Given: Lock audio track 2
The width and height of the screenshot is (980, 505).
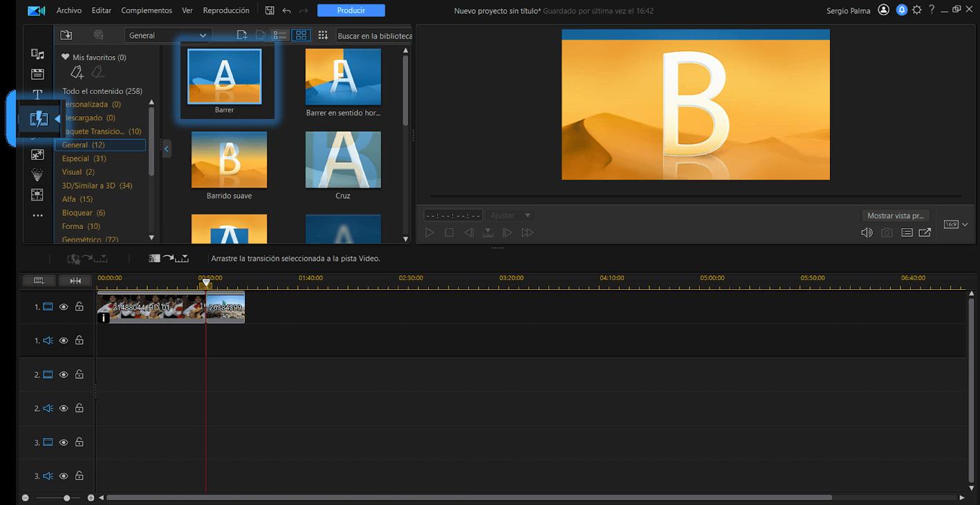Looking at the screenshot, I should pos(80,408).
